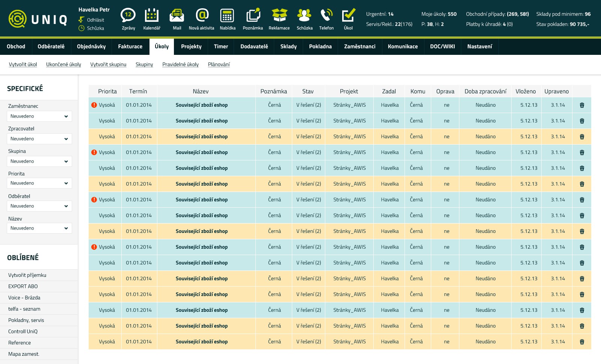The image size is (601, 364).
Task: Sort table by Termín column header
Action: pos(138,91)
